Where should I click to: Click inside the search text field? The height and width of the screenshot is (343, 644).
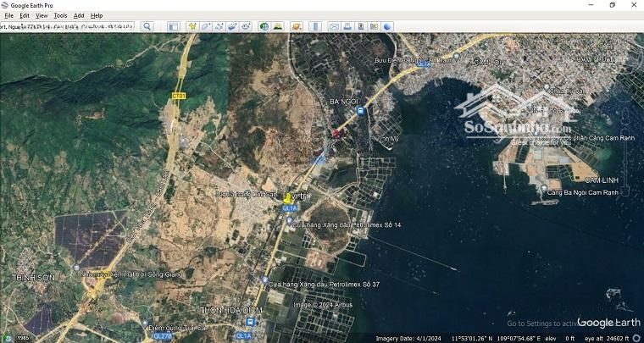click(x=68, y=26)
